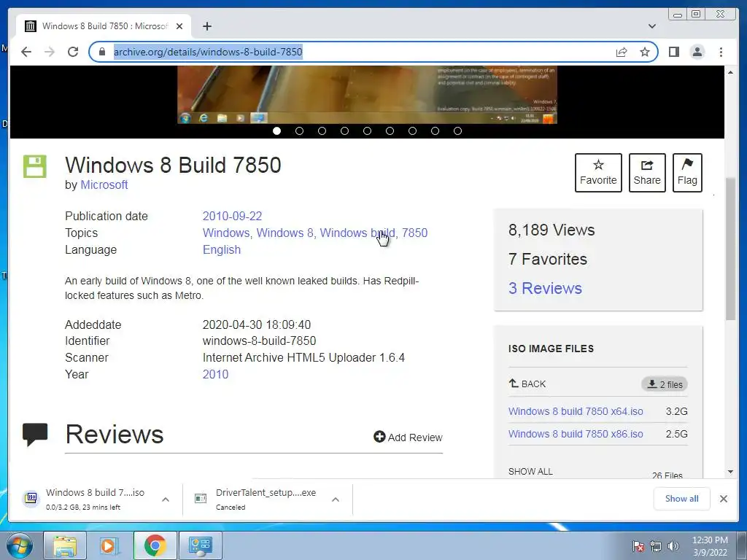The width and height of the screenshot is (747, 560).
Task: Open the Windows build topic link
Action: [357, 233]
